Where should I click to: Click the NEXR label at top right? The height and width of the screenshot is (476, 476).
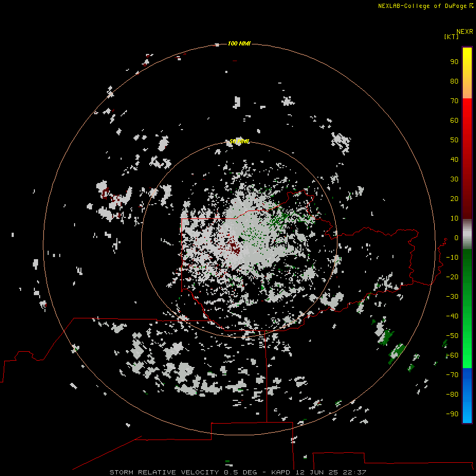(x=465, y=32)
